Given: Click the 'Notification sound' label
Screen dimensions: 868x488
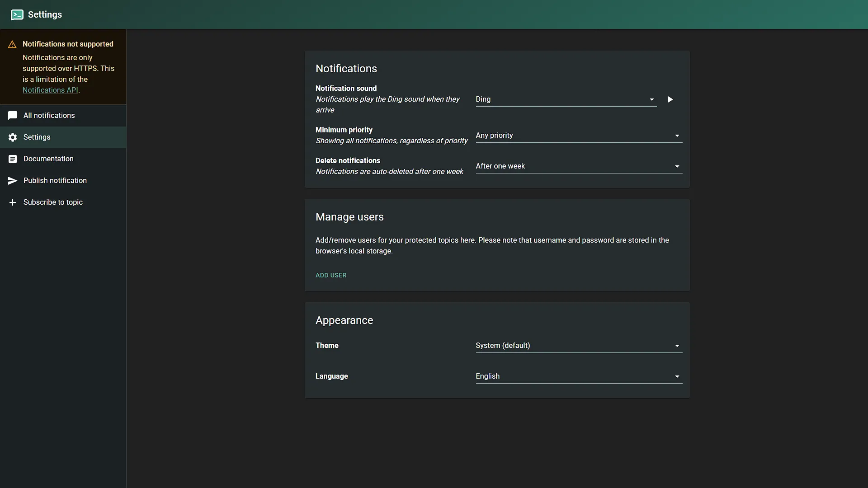Looking at the screenshot, I should click(346, 89).
